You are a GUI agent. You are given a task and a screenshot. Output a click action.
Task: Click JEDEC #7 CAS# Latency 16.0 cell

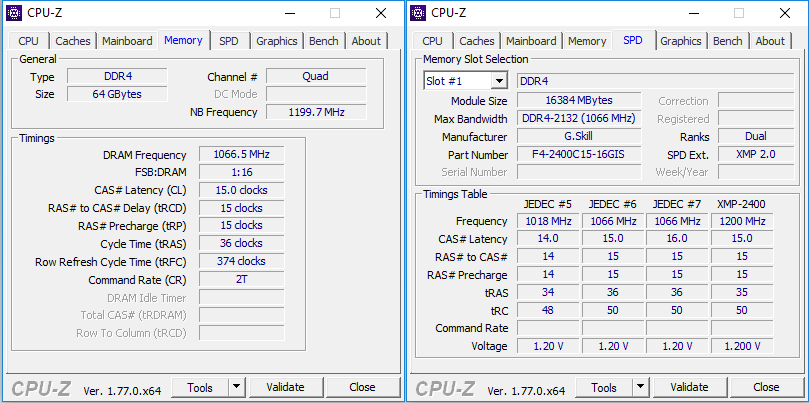click(x=677, y=238)
